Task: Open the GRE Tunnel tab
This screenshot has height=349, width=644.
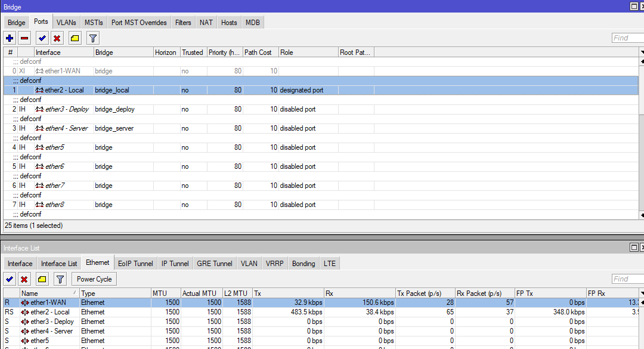Action: pyautogui.click(x=215, y=264)
